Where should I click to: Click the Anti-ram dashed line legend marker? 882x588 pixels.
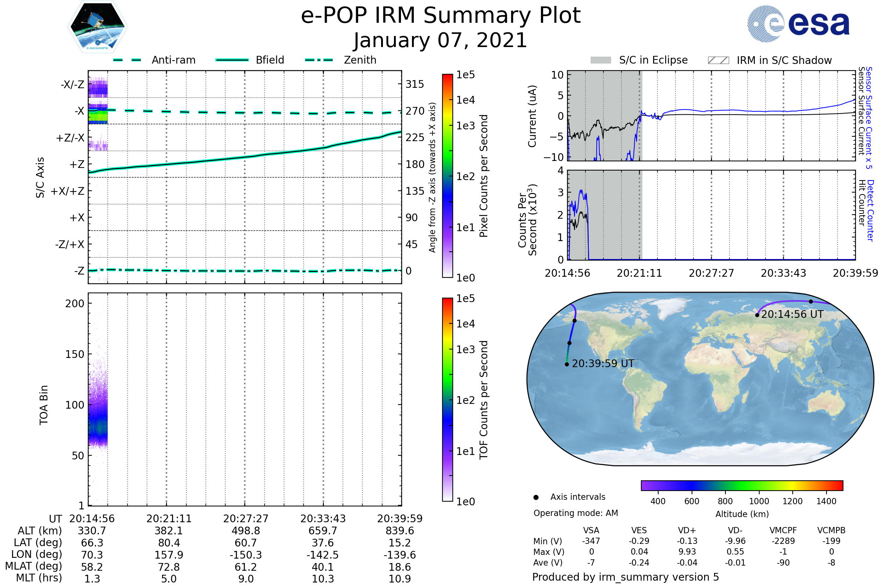127,60
